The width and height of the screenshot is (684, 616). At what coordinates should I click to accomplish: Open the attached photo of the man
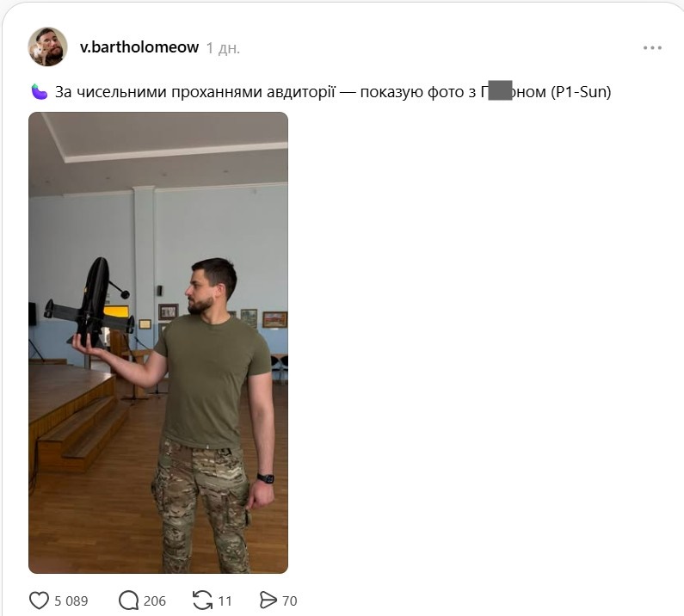click(158, 343)
